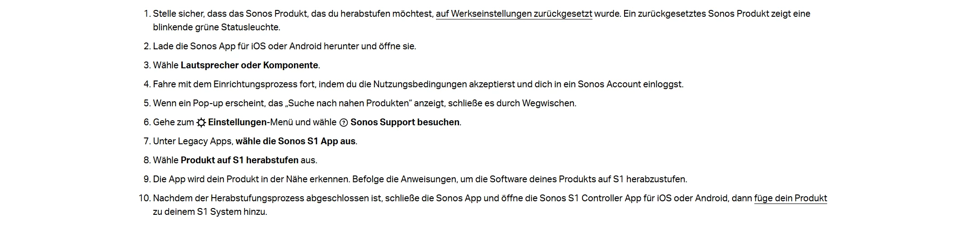This screenshot has width=980, height=251.
Task: Click bold 'Produkt auf S1 herabstufen' text
Action: coord(240,160)
